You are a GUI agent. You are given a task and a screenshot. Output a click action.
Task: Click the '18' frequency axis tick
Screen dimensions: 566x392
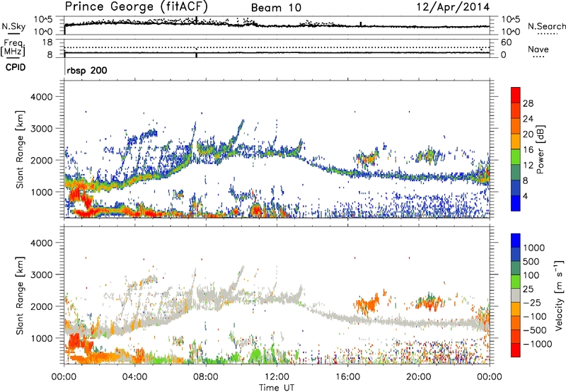pyautogui.click(x=47, y=42)
